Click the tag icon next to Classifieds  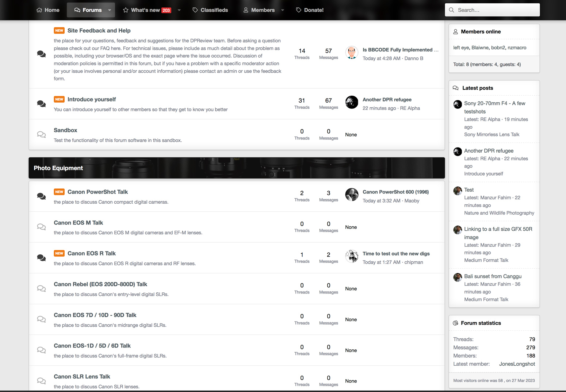pos(195,10)
